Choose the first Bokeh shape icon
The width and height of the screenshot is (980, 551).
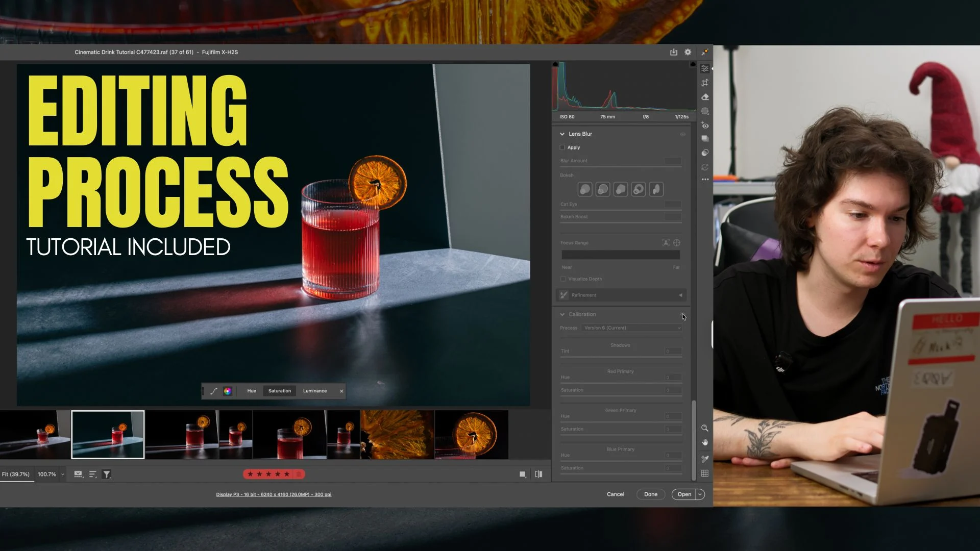[585, 189]
